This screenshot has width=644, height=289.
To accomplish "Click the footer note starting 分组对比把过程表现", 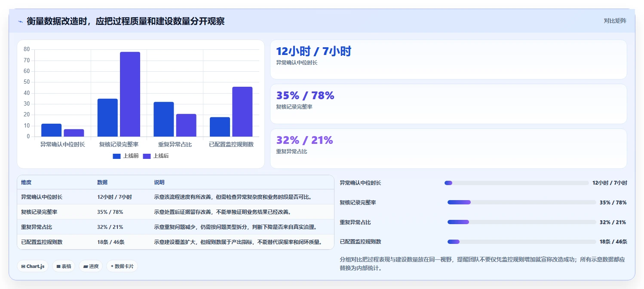I will click(483, 264).
